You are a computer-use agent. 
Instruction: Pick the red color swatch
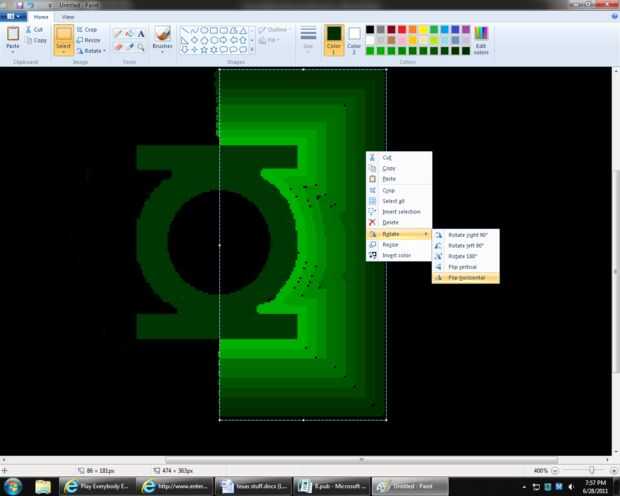tap(402, 29)
